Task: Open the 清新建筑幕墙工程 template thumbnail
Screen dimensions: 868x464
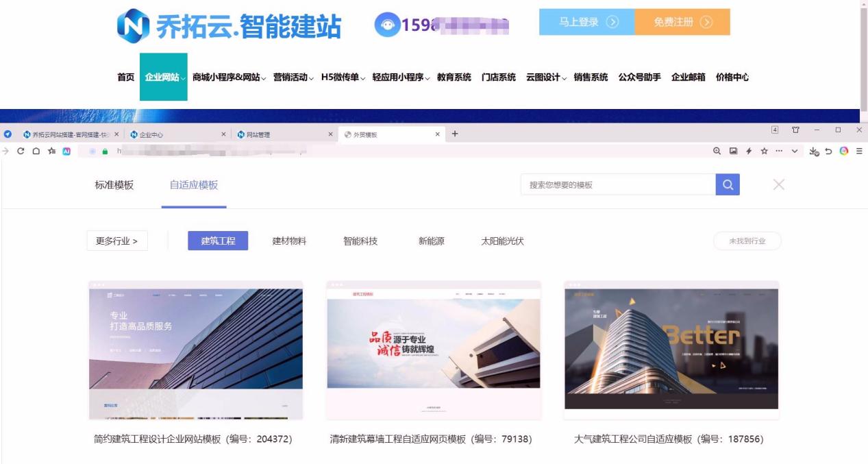Action: (x=433, y=348)
